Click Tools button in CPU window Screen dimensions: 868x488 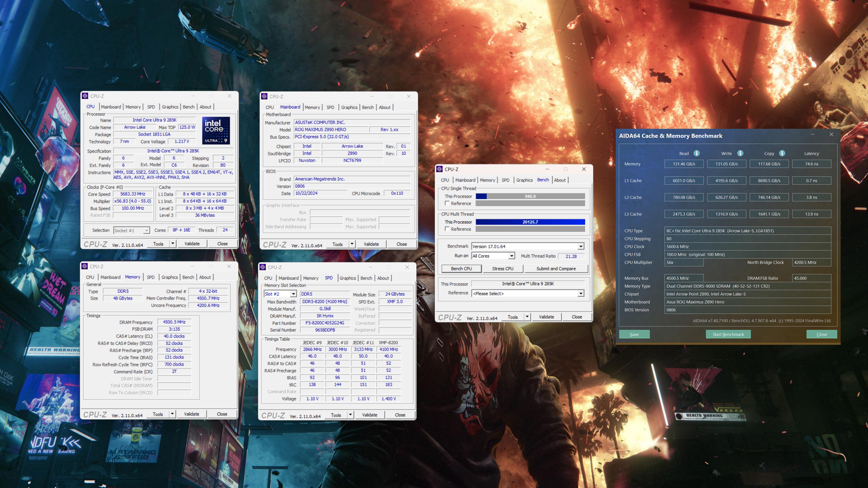(x=158, y=244)
